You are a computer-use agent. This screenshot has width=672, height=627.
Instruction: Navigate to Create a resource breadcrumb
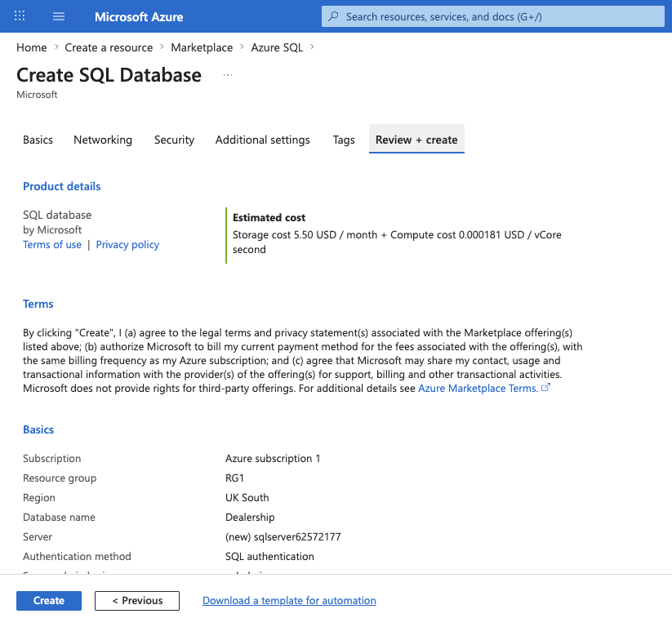click(x=109, y=47)
